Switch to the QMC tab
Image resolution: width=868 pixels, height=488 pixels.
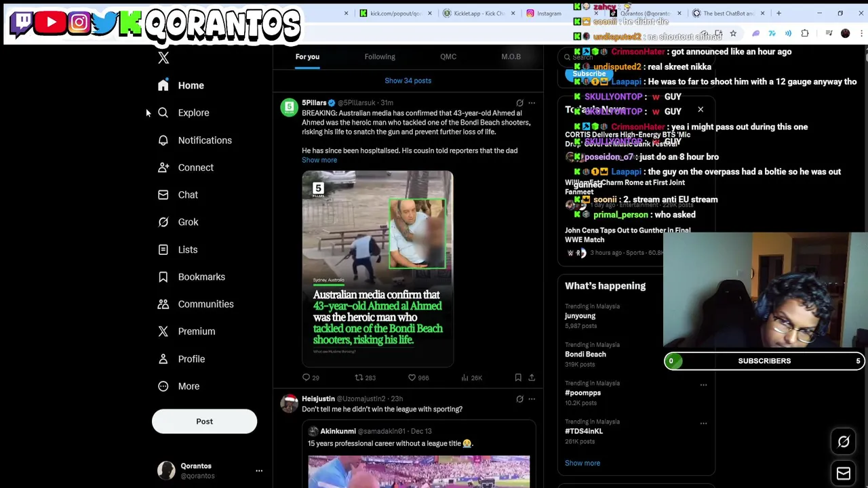pos(448,57)
